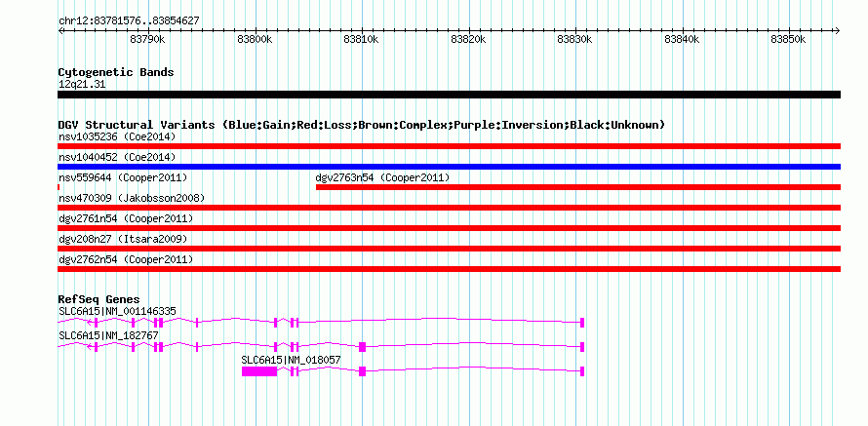Click the NM_182767 exon near 83810k
The width and height of the screenshot is (868, 426).
click(362, 347)
